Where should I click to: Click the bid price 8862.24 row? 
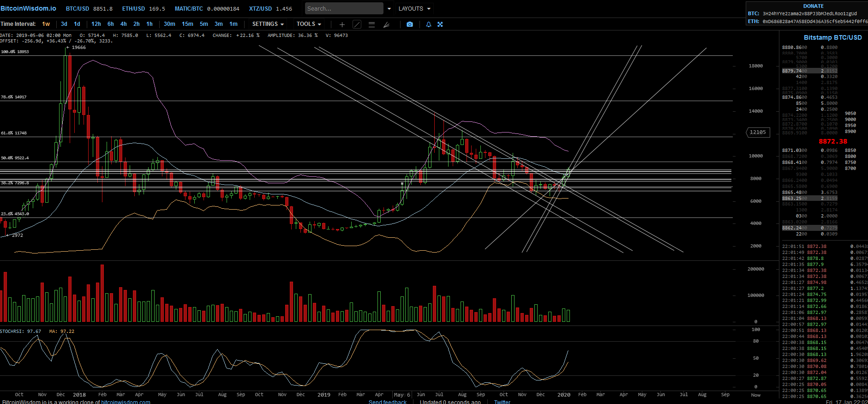[x=810, y=228]
